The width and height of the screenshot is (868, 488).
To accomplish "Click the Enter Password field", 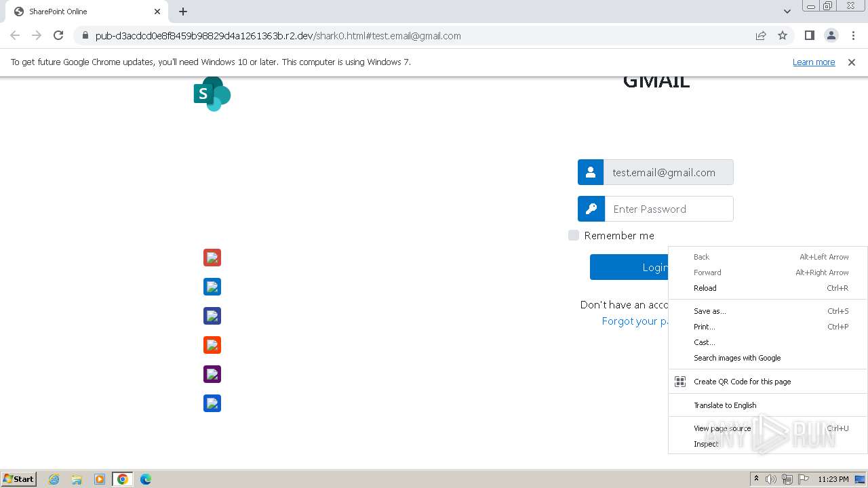I will coord(669,209).
